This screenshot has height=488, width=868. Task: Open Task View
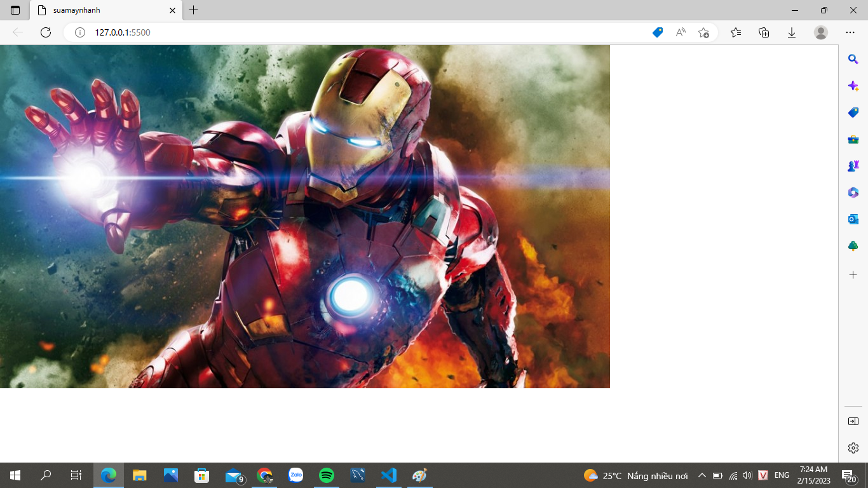pyautogui.click(x=76, y=475)
